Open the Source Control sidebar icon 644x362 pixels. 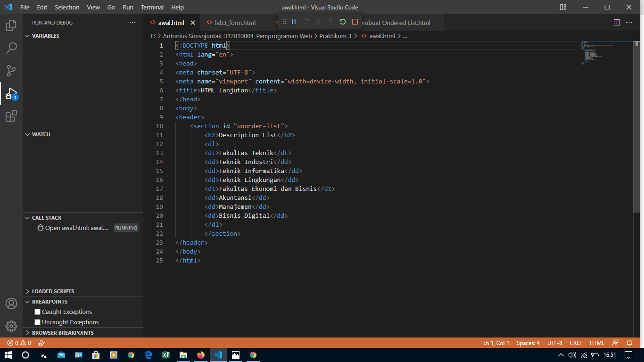(x=11, y=71)
